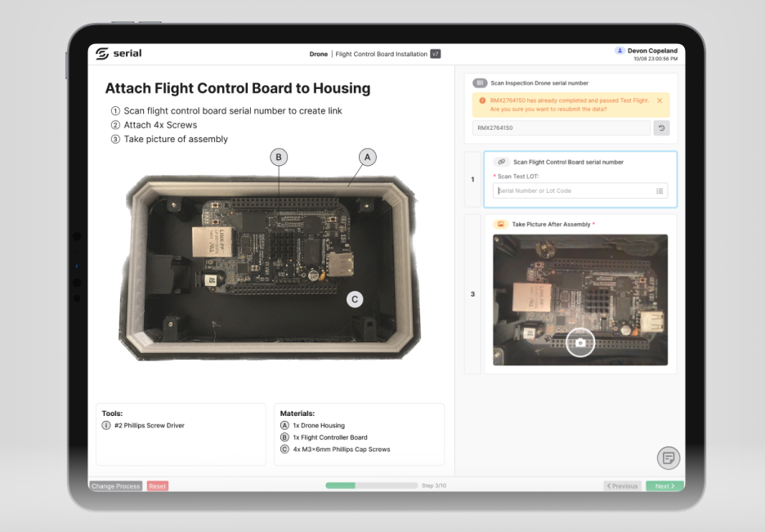Click the Serial logo icon

click(102, 54)
